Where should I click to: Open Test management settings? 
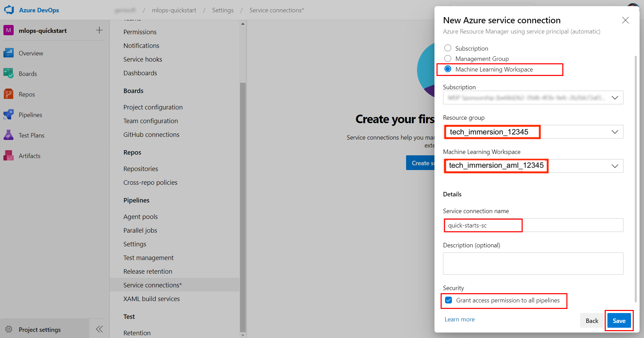coord(148,258)
